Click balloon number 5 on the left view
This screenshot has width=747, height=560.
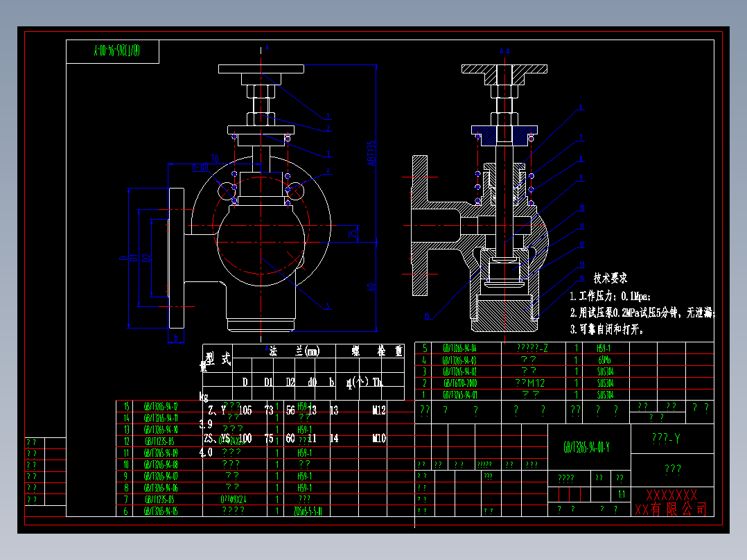(x=328, y=306)
